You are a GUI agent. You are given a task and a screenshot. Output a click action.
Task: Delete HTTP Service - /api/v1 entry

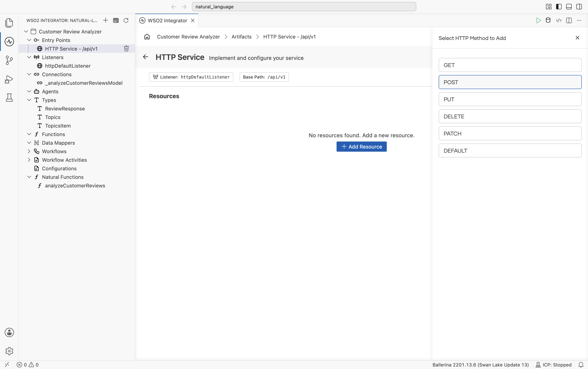point(126,49)
